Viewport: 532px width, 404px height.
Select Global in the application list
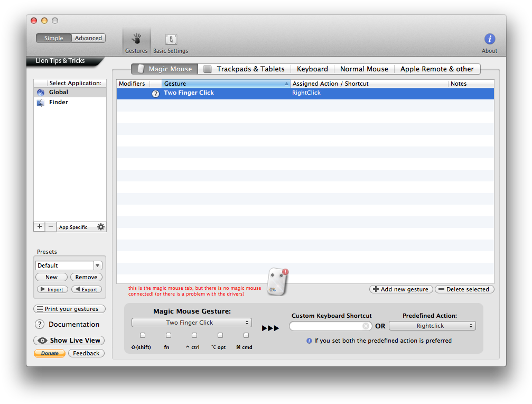tap(70, 93)
